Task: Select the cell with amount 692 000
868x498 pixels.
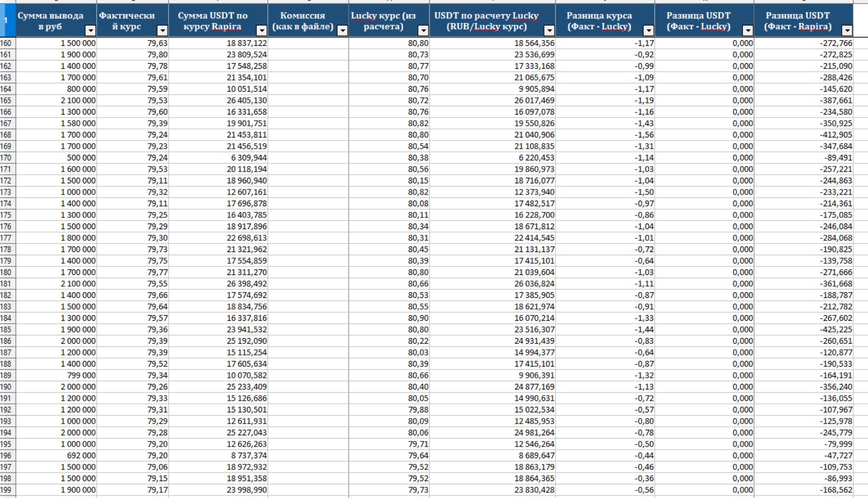Action: point(56,456)
